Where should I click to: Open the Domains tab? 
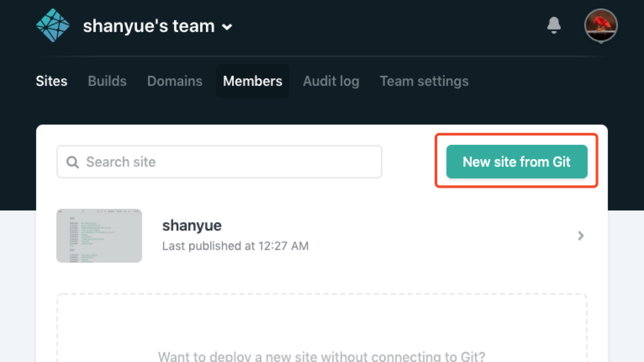[x=174, y=81]
